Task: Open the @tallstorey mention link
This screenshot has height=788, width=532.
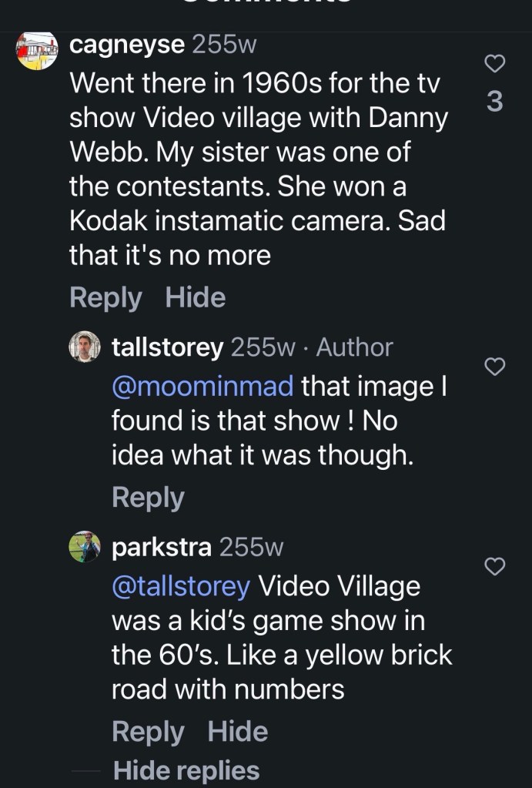Action: point(181,586)
